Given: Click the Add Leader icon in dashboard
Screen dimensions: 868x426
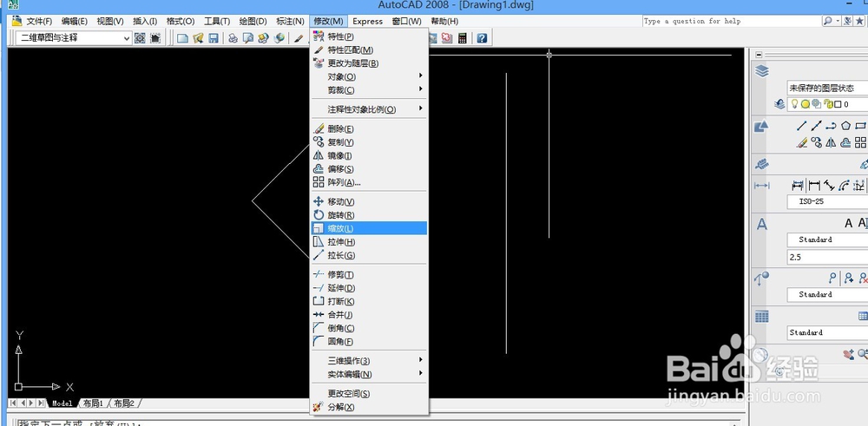Looking at the screenshot, I should tap(848, 279).
